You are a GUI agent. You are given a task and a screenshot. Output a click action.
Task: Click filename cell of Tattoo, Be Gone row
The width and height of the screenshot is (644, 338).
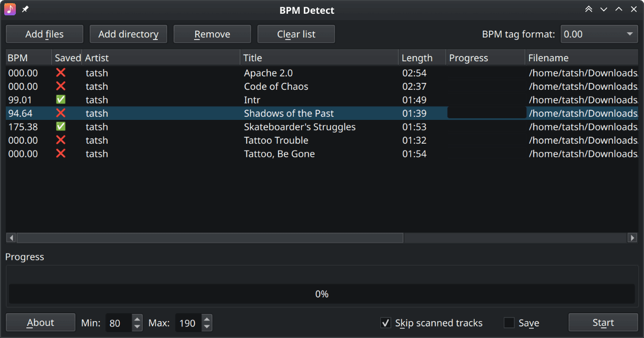click(583, 154)
